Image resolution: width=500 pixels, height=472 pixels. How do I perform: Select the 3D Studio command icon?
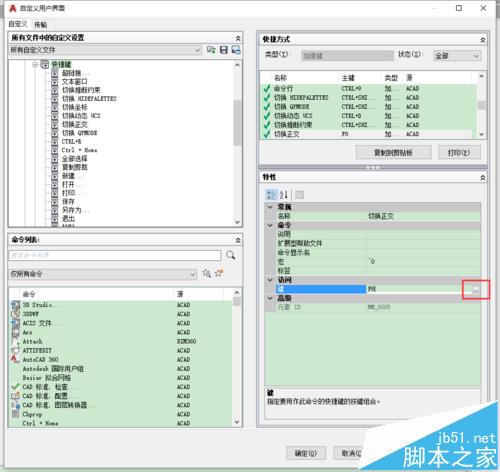(15, 305)
